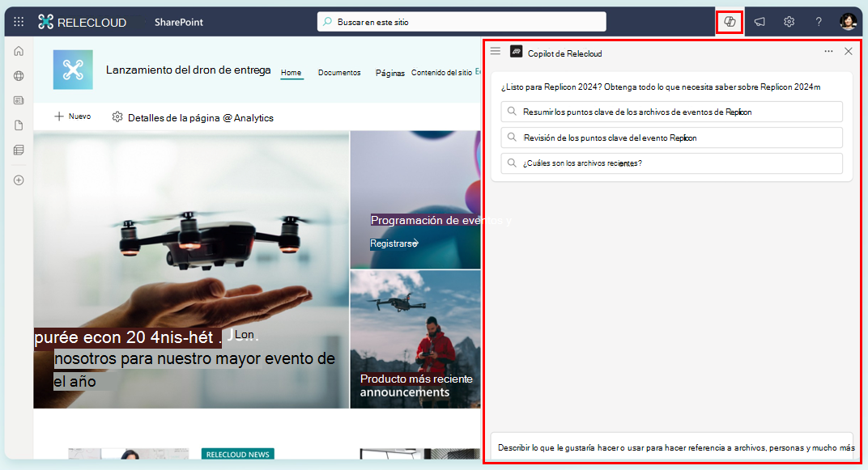The image size is (868, 470).
Task: Toggle the Copilot panel hamburger menu
Action: tap(495, 50)
